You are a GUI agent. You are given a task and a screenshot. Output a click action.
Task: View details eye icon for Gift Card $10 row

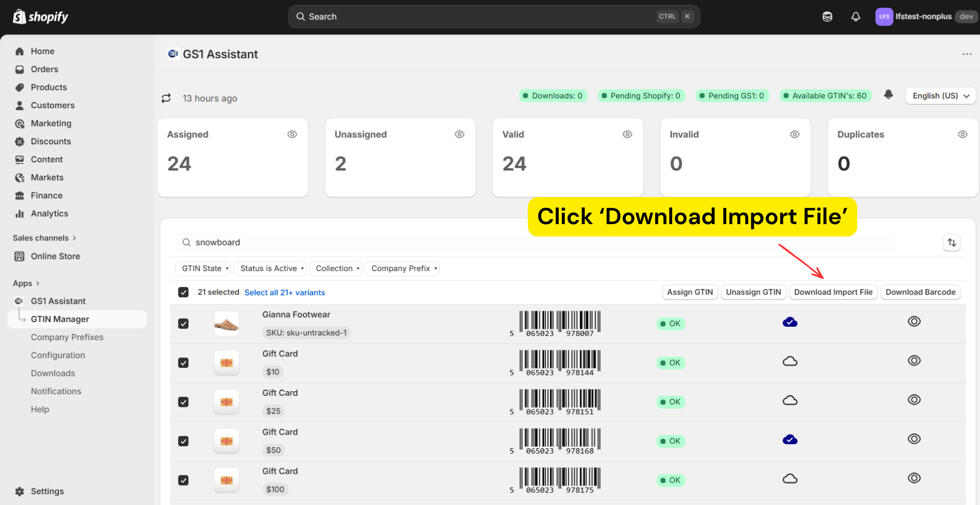[914, 360]
